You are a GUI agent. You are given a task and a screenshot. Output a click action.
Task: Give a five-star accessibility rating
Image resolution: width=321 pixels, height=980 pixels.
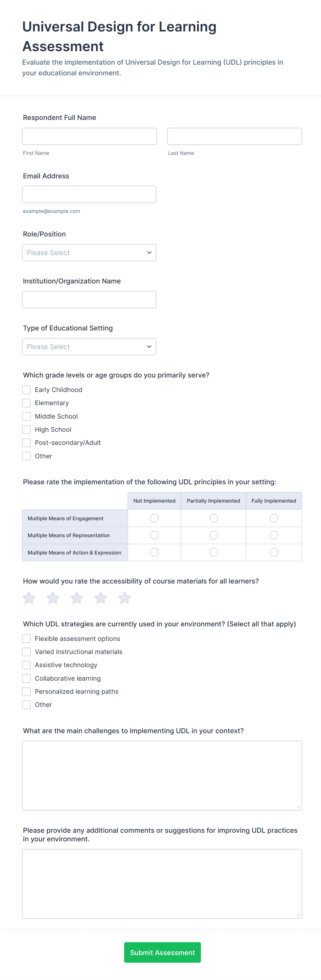(x=125, y=598)
